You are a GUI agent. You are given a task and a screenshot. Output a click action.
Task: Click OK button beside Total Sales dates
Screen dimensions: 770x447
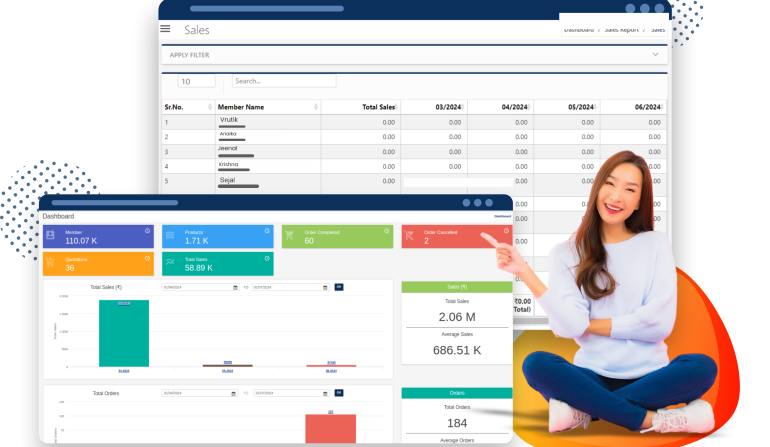pyautogui.click(x=339, y=287)
